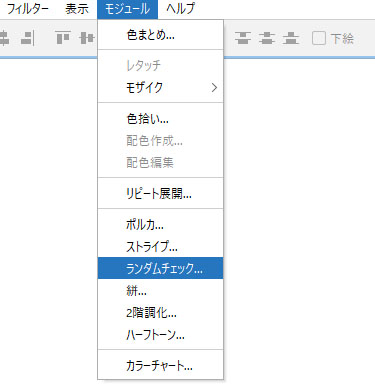Click the align vertical centers toolbar icon

[87, 38]
